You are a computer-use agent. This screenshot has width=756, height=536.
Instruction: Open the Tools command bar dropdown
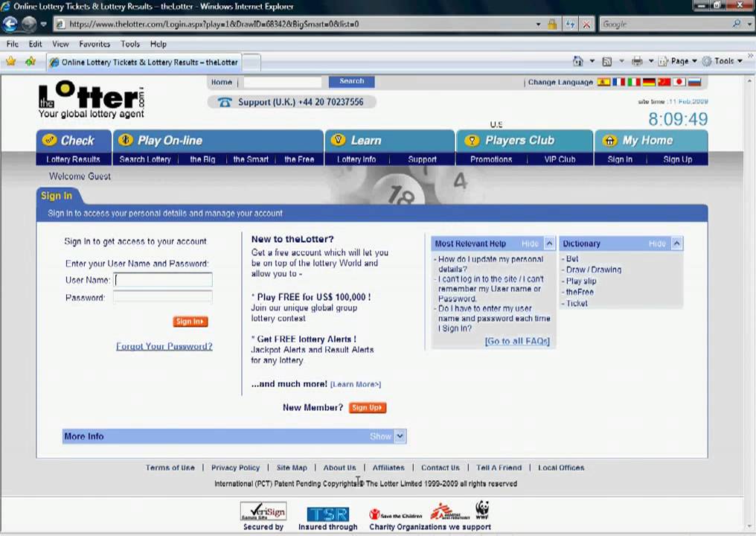point(723,61)
